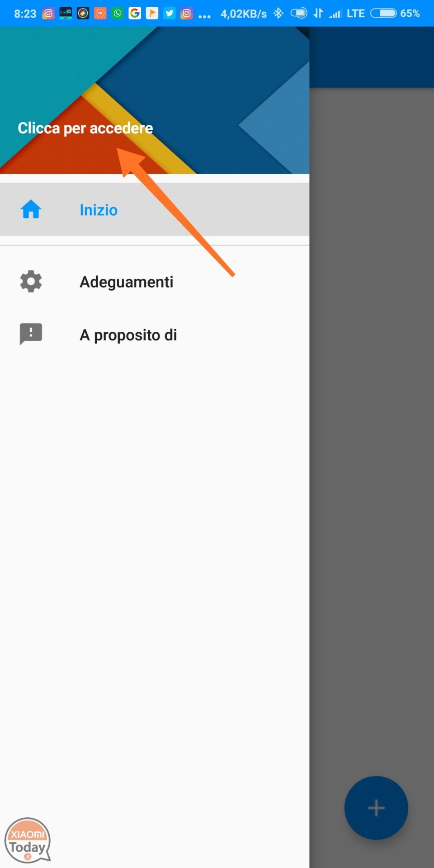Tap the drawer header banner image
This screenshot has width=434, height=868.
(x=155, y=100)
